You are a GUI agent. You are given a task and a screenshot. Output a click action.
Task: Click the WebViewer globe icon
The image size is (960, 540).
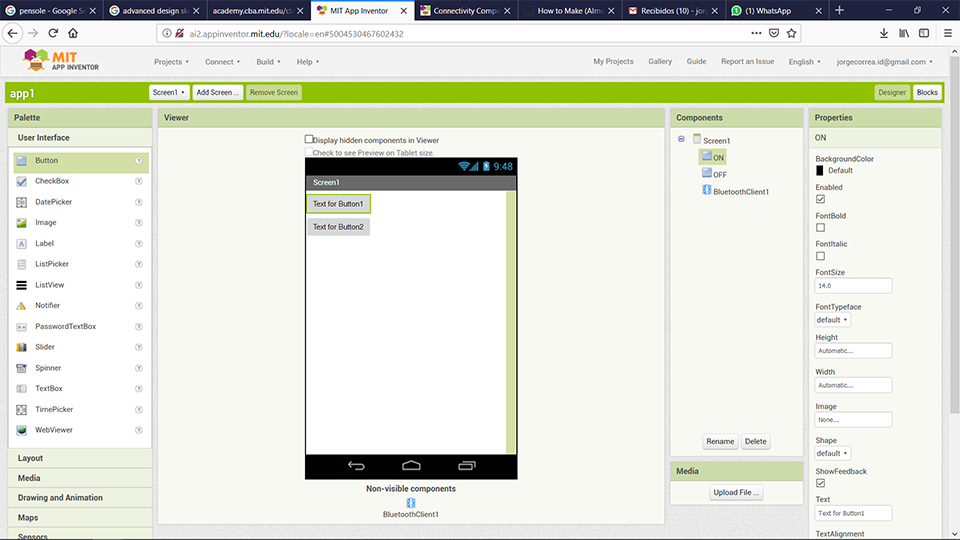[x=21, y=430]
